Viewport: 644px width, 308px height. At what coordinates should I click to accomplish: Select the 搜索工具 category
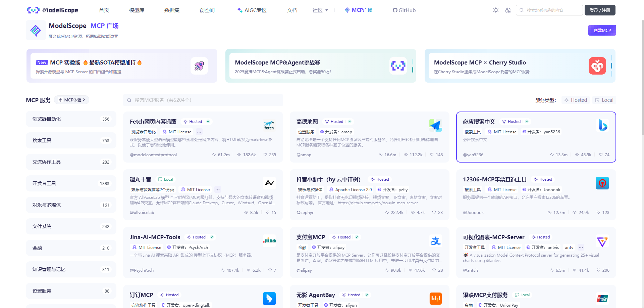(x=71, y=140)
